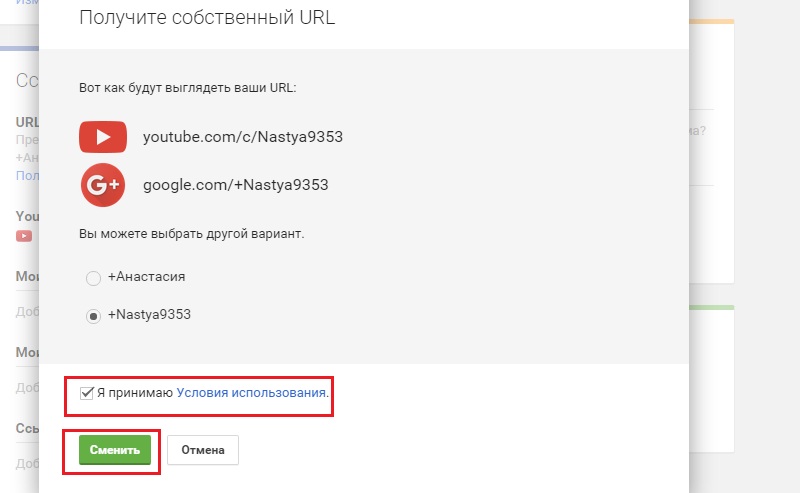Screen dimensions: 800x493
Task: Click small YouTube icon behind dialog
Action: pos(23,236)
